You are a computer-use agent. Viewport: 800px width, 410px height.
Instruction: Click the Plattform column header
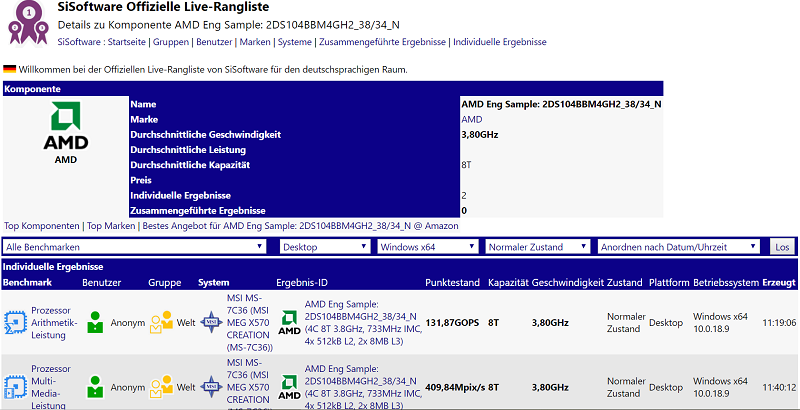tap(669, 283)
